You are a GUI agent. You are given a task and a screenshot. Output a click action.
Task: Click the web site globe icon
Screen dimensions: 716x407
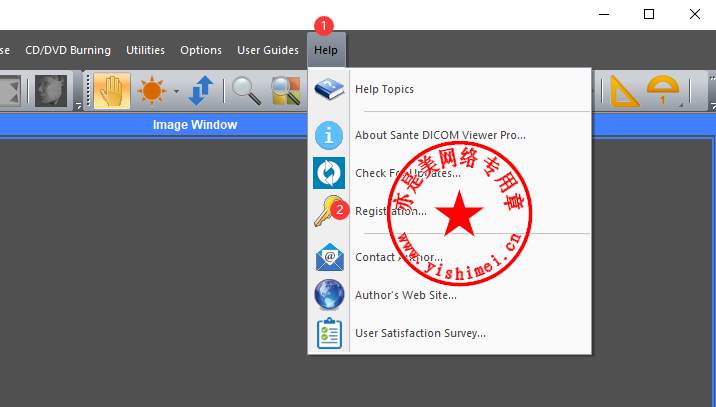pos(329,295)
